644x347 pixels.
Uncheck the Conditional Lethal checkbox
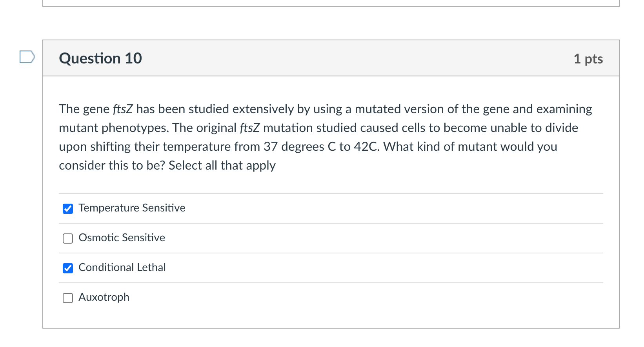(x=67, y=268)
